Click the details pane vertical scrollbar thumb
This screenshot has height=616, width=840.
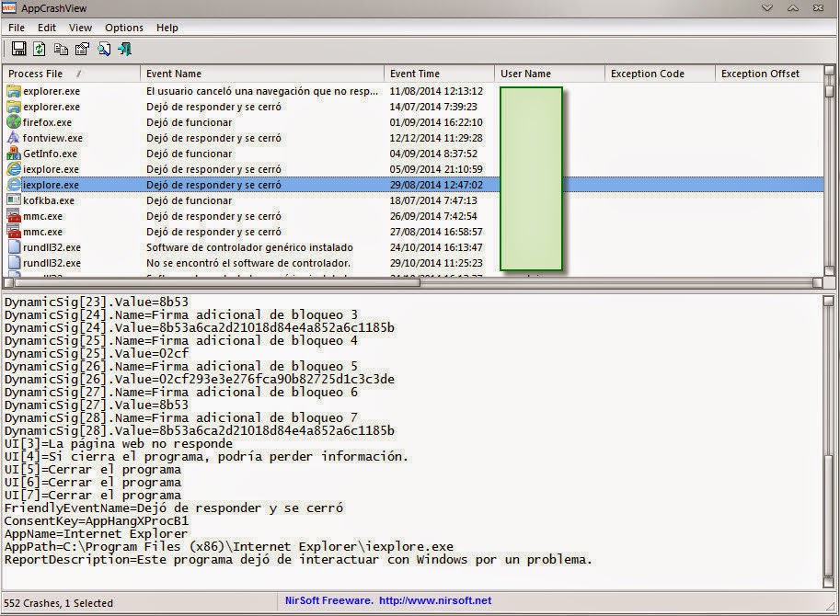(829, 514)
